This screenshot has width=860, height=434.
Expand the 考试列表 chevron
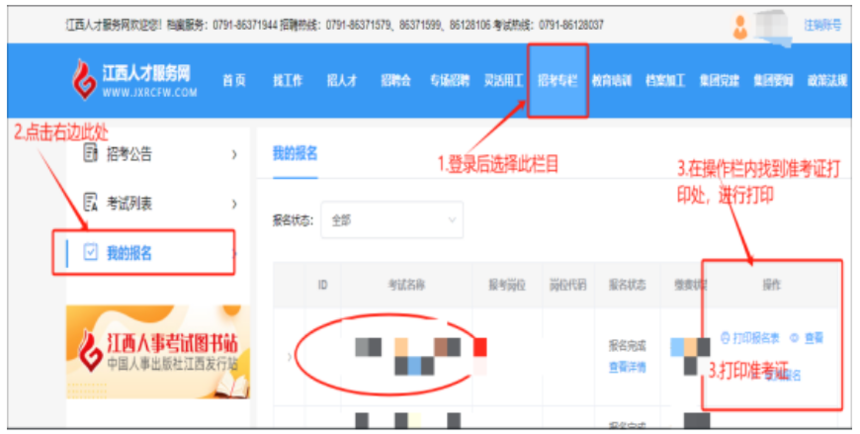pyautogui.click(x=234, y=204)
